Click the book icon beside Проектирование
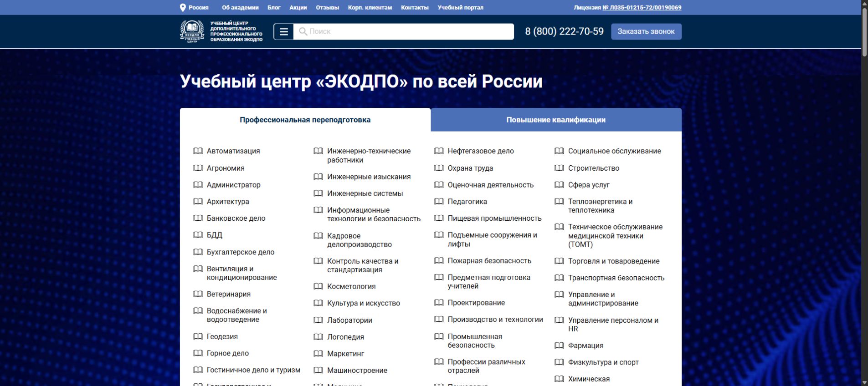 coord(439,303)
